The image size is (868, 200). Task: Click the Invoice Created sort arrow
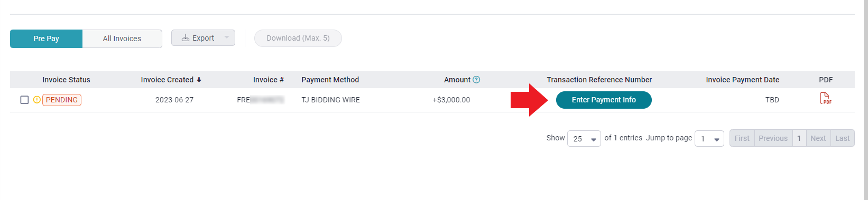199,80
